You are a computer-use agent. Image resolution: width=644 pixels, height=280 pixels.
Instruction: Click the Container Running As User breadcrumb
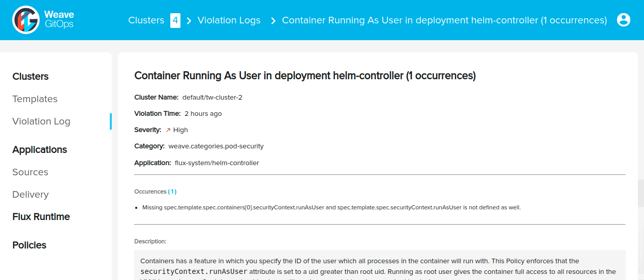[x=444, y=20]
